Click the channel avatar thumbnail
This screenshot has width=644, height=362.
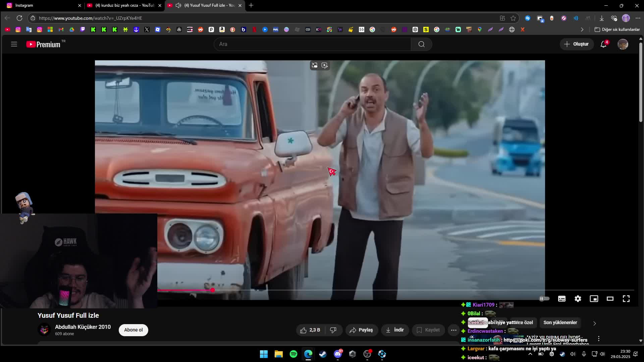[44, 330]
